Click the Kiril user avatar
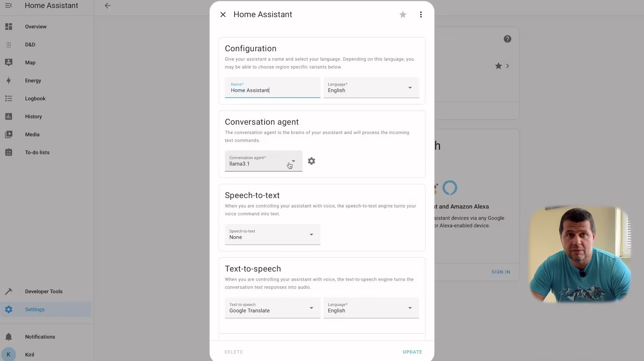644x361 pixels. tap(9, 354)
